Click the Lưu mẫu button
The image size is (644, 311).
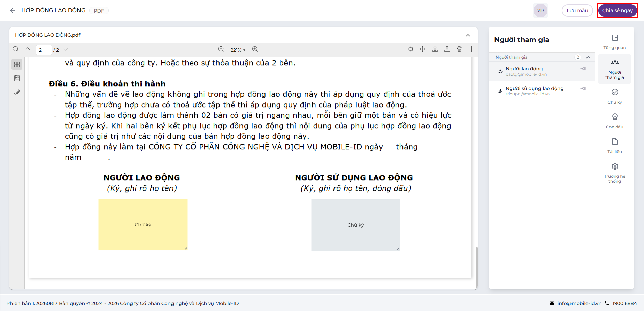577,10
